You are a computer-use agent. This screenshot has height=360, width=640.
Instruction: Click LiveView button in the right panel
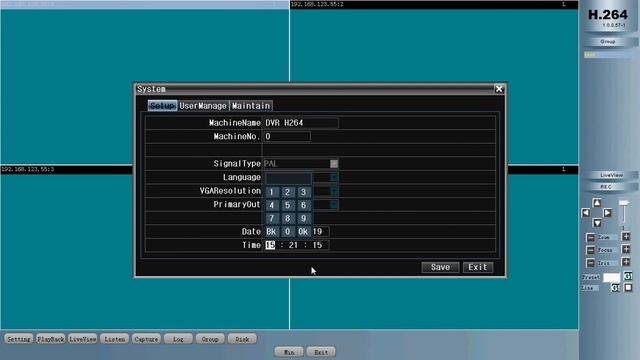click(611, 175)
